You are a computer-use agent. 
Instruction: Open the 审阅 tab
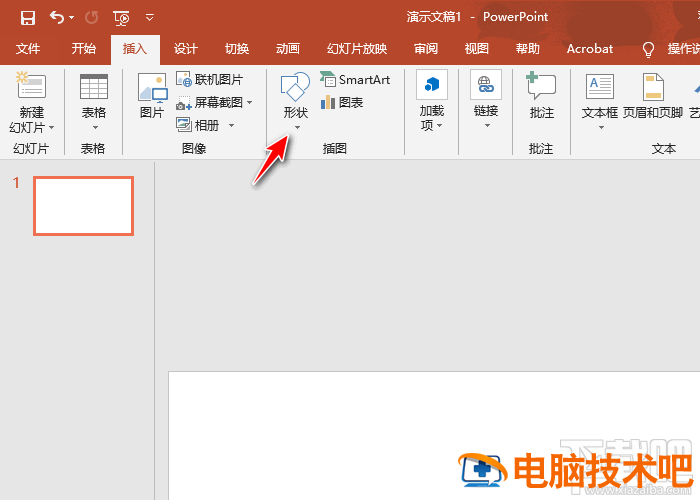426,49
